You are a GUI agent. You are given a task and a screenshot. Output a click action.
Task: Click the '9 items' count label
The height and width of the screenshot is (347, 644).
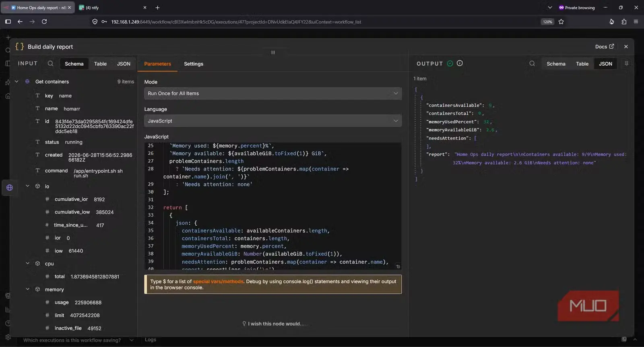coord(126,81)
